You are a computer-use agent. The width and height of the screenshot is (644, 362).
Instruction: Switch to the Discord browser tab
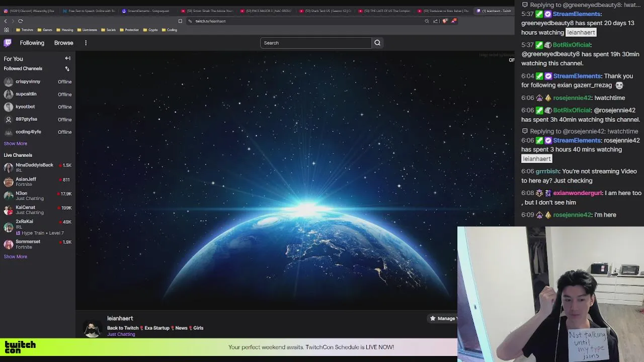[x=29, y=11]
